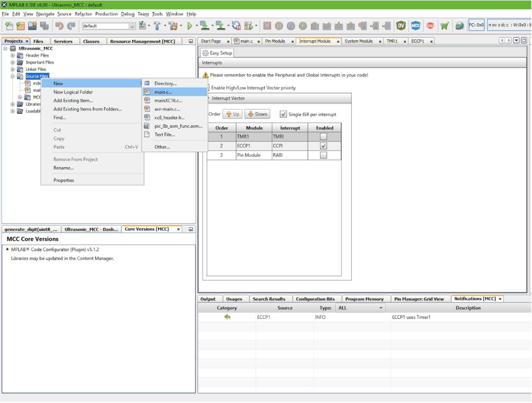Uncheck the ECCP1 CCPI enabled checkbox
The image size is (532, 403).
(323, 146)
